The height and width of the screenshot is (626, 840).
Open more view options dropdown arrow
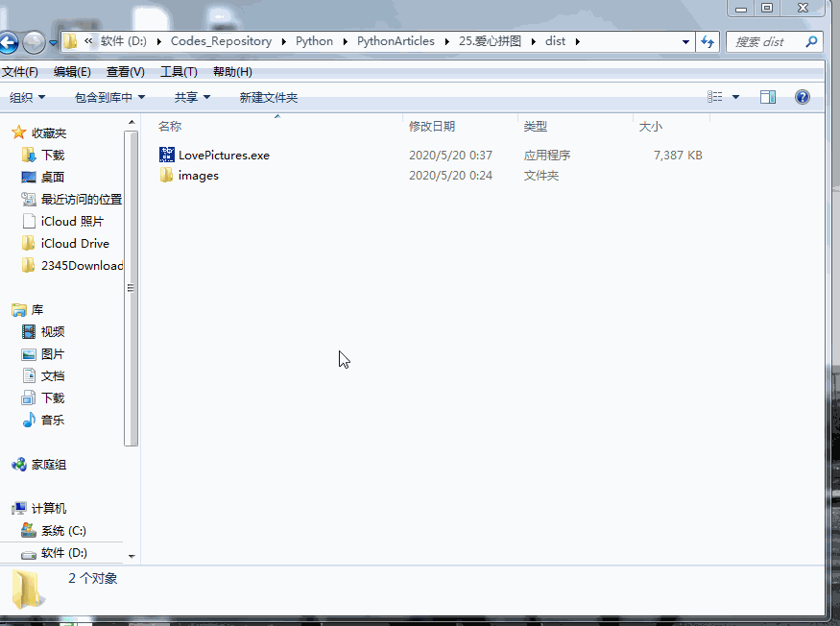tap(735, 97)
